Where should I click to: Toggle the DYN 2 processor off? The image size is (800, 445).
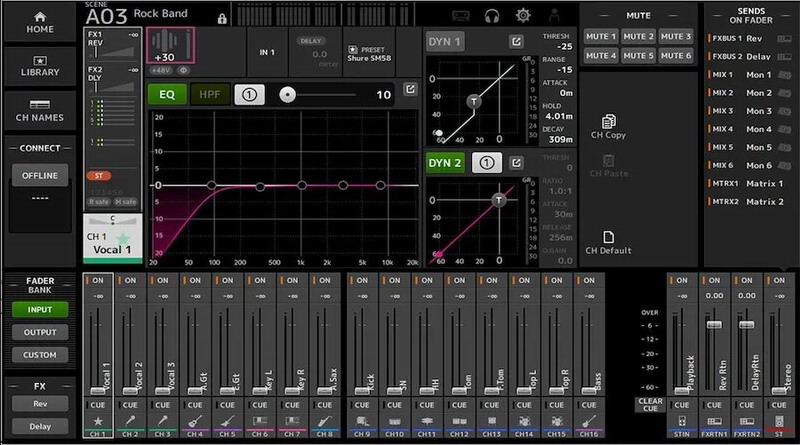(445, 163)
